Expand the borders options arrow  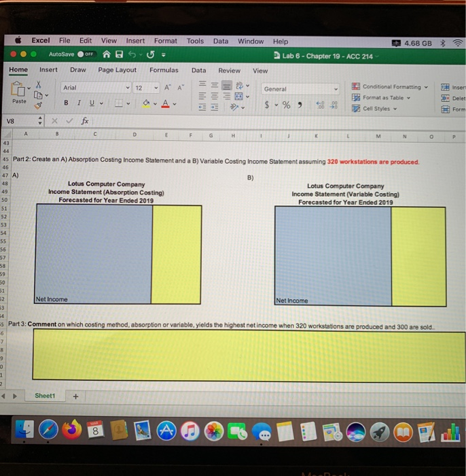[x=128, y=104]
